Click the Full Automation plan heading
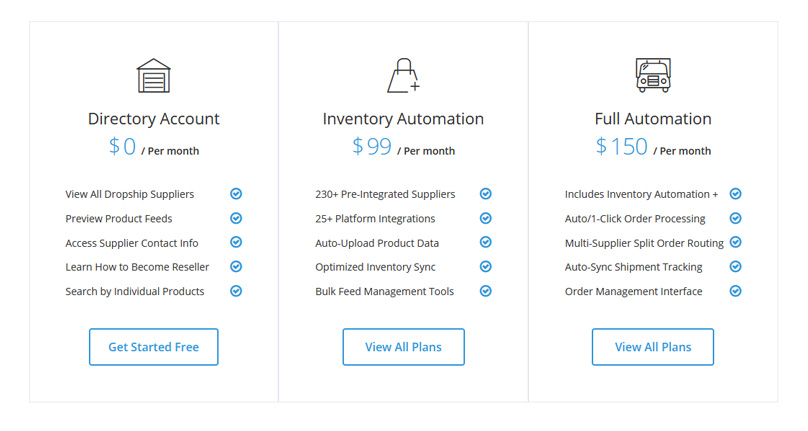The width and height of the screenshot is (808, 431). click(x=653, y=119)
